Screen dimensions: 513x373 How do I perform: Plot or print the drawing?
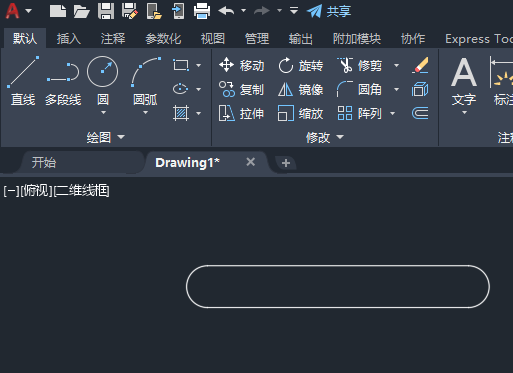[202, 11]
